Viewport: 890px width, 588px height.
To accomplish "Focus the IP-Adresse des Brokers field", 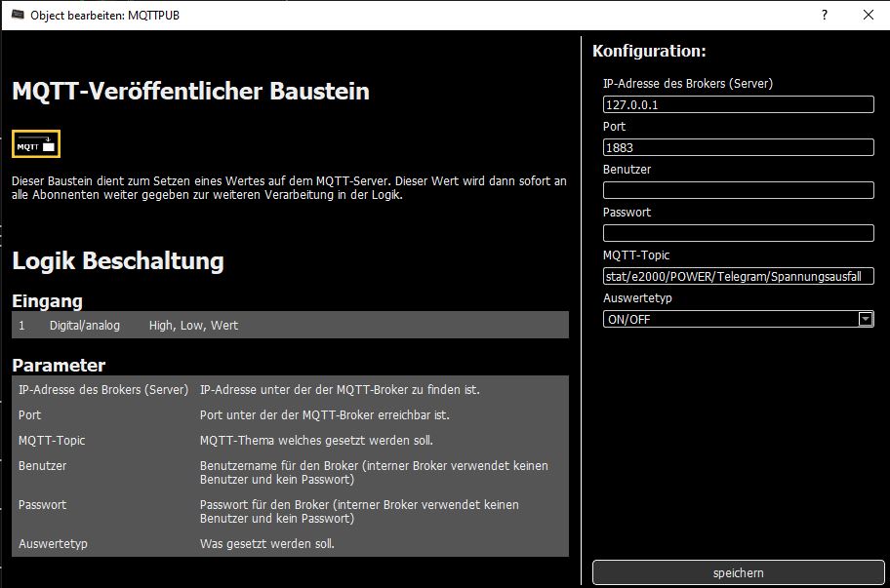I will (738, 104).
